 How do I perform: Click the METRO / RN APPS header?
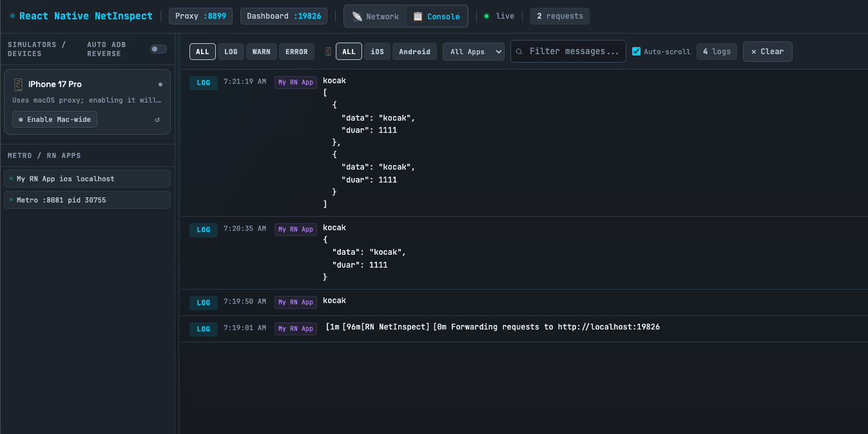pos(44,155)
